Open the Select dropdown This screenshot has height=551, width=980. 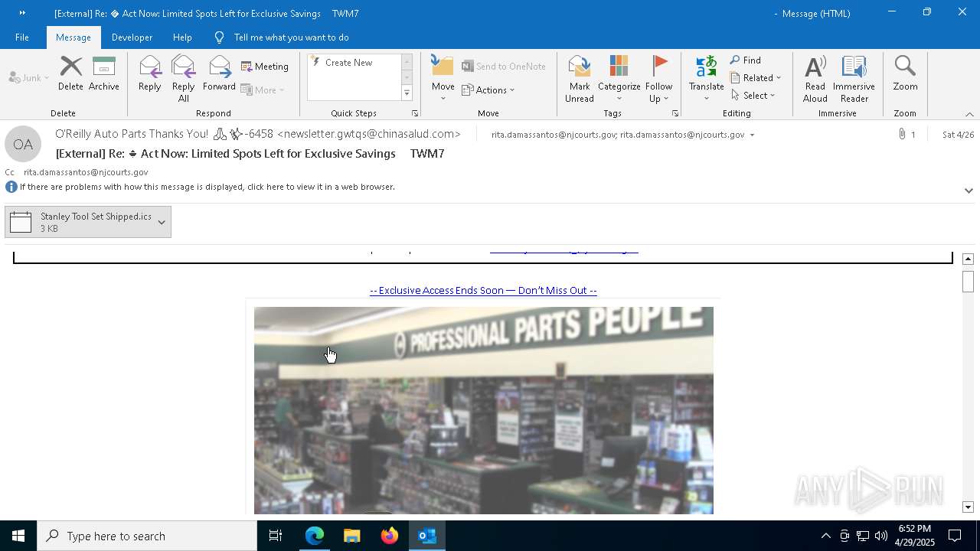[x=753, y=96]
